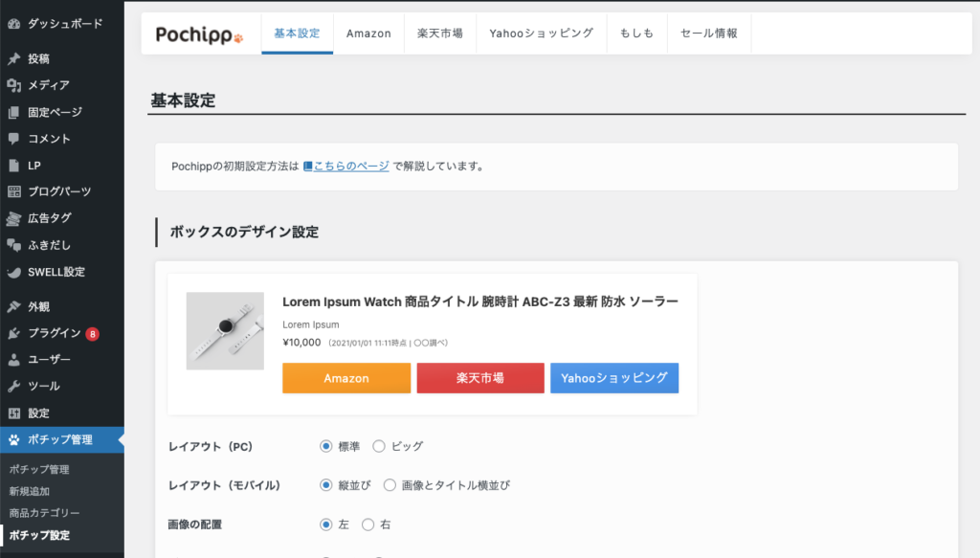Click the paintbrush icon beside 外観

tap(13, 307)
